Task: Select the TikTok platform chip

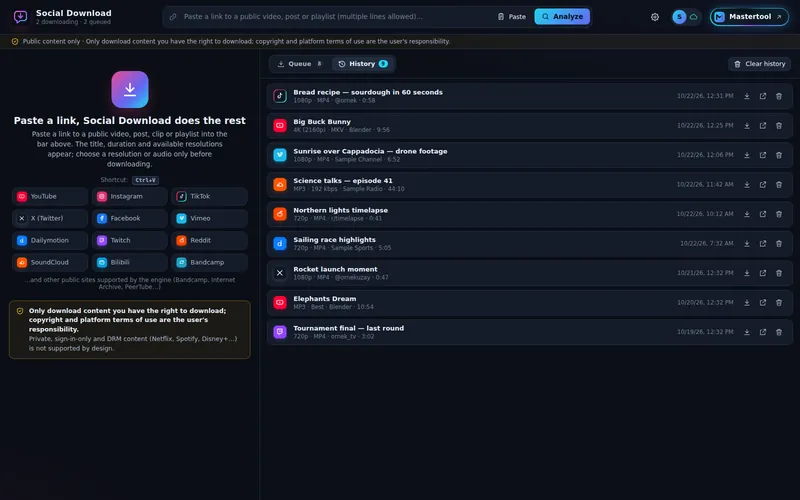Action: tap(209, 196)
